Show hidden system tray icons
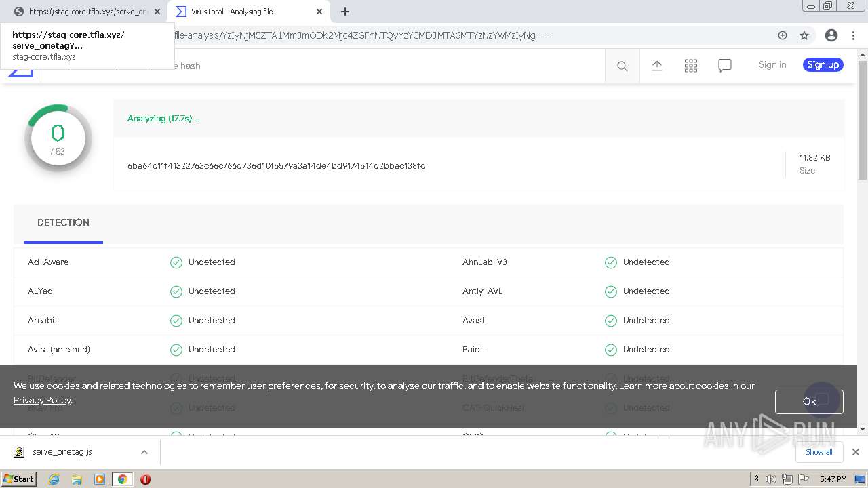Image resolution: width=868 pixels, height=488 pixels. click(x=756, y=479)
